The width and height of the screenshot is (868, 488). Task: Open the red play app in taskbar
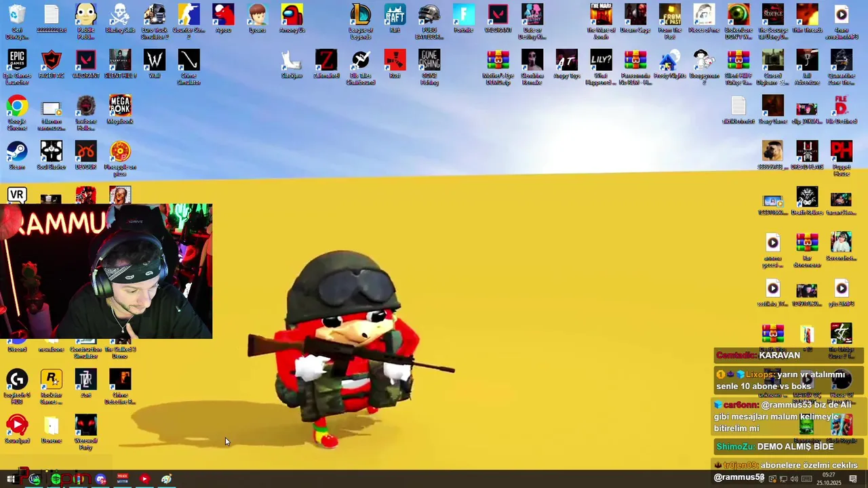[x=144, y=479]
